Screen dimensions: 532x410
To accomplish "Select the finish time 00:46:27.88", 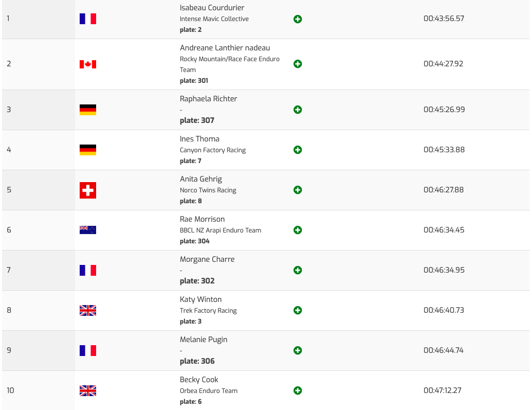I will (444, 190).
